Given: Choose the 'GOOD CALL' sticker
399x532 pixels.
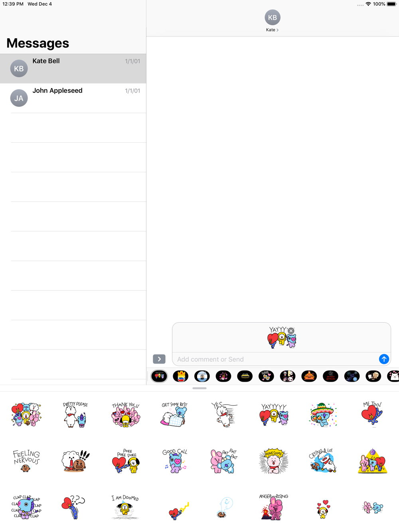Looking at the screenshot, I should [174, 461].
